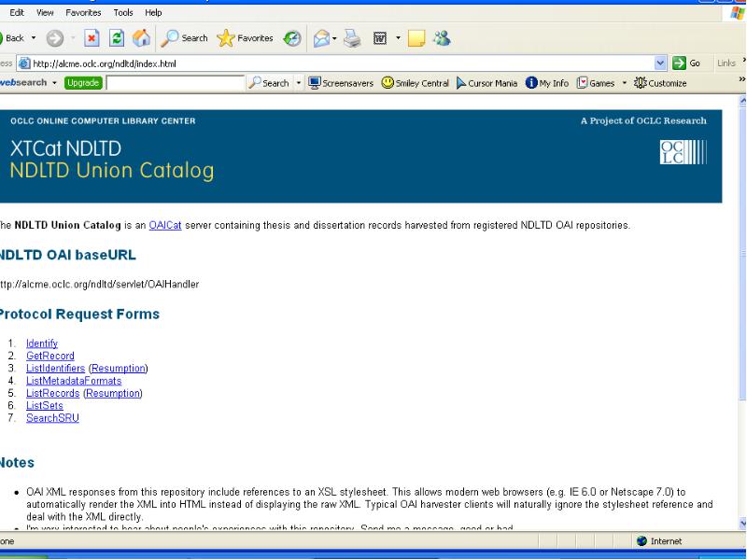Click the Back button

(x=11, y=38)
